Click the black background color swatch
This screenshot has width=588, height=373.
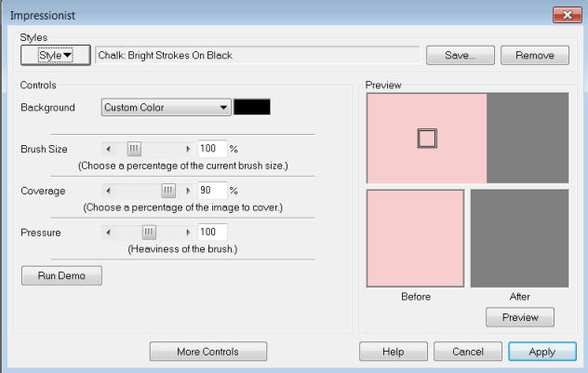coord(252,107)
